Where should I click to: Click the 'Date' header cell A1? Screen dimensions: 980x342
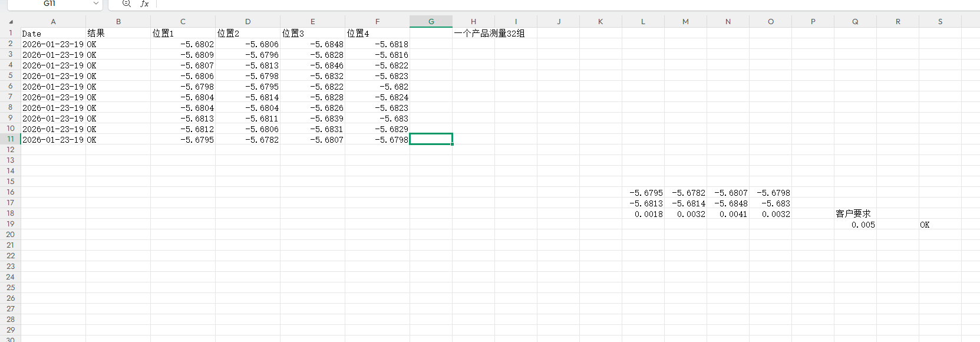pos(53,33)
